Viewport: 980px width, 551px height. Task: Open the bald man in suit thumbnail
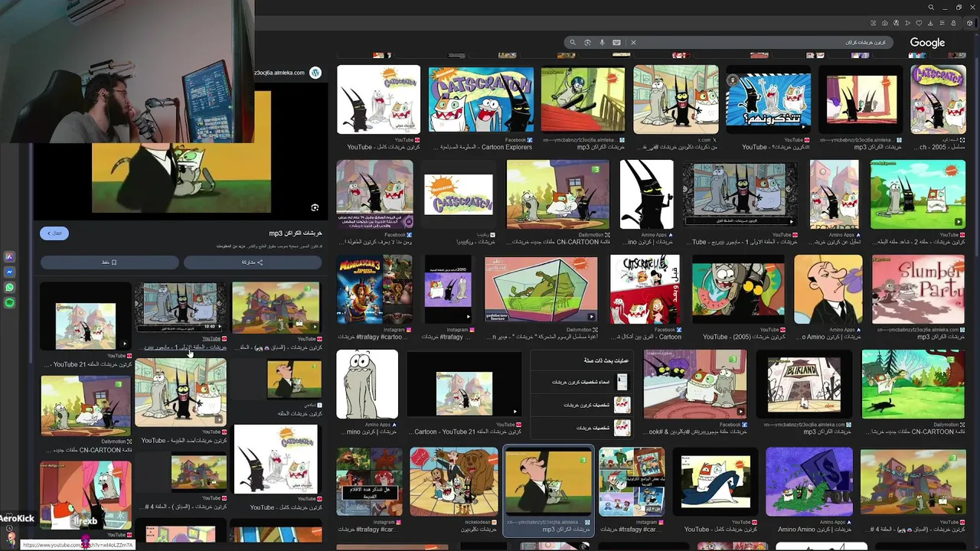pyautogui.click(x=828, y=289)
